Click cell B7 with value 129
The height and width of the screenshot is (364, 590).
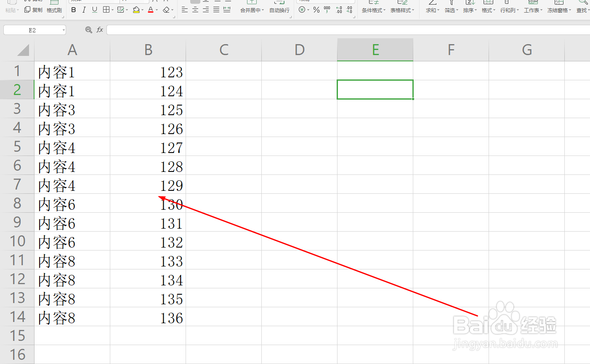coord(148,184)
